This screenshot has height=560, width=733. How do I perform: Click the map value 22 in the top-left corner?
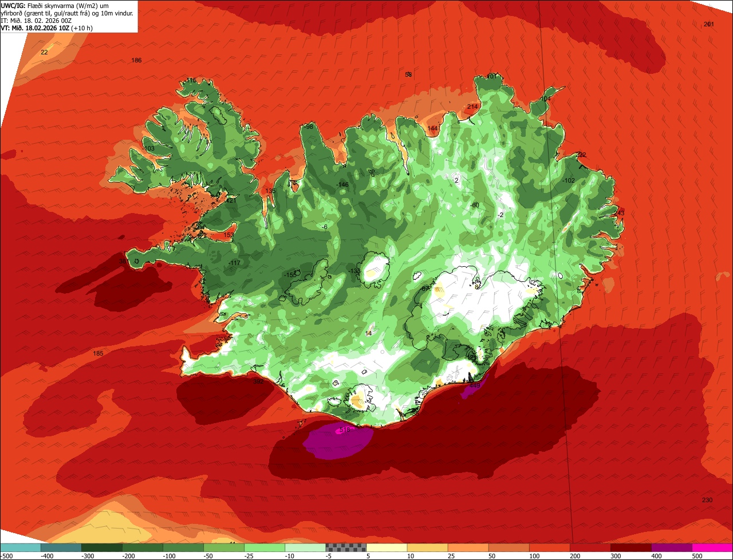(x=44, y=52)
